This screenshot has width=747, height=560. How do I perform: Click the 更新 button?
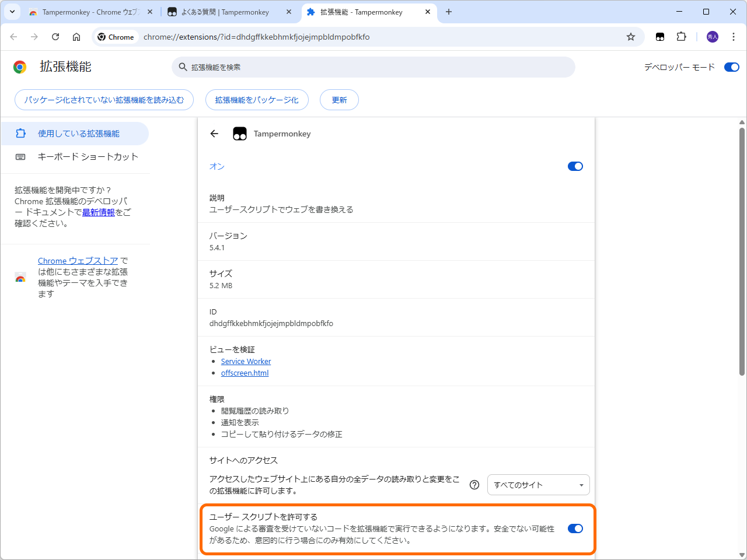click(x=339, y=100)
